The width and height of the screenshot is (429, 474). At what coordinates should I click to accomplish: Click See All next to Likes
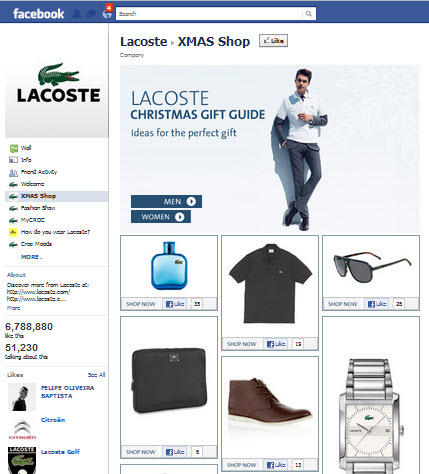[96, 375]
